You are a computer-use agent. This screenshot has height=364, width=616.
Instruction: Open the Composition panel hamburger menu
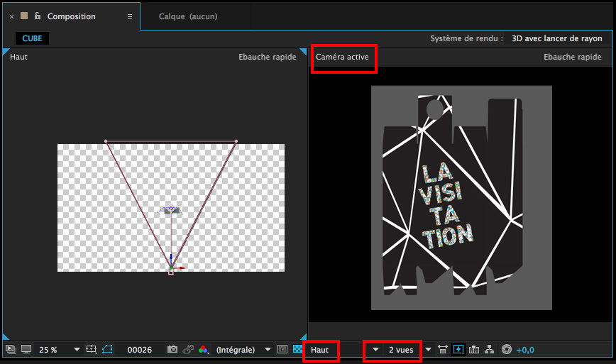129,16
